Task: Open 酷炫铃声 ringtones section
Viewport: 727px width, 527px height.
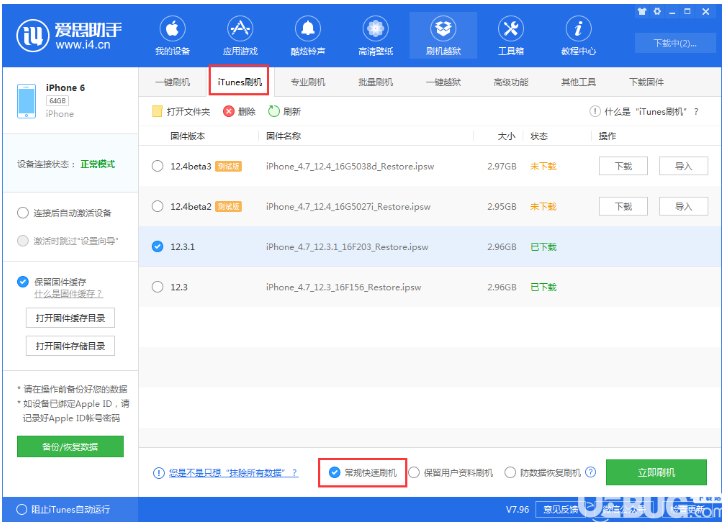Action: coord(308,36)
